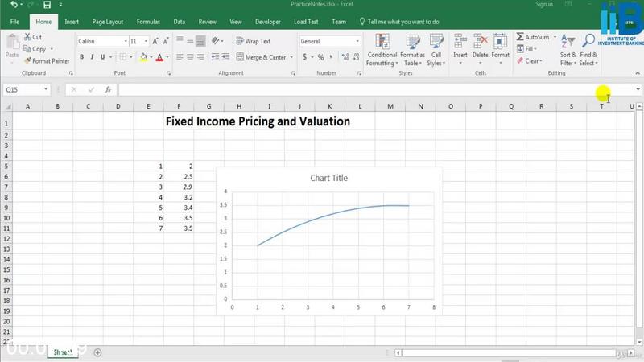Select the Top Align icon
This screenshot has height=362, width=644.
pos(180,41)
